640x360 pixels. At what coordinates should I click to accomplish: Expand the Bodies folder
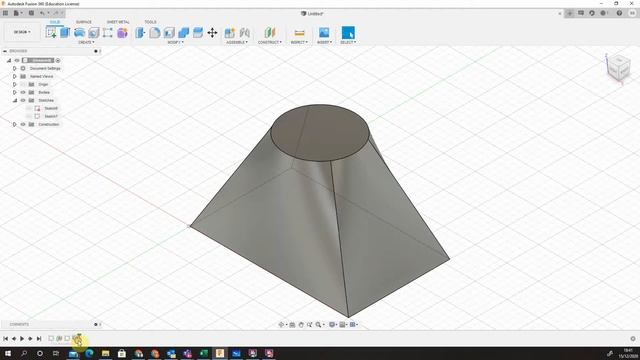pyautogui.click(x=15, y=92)
